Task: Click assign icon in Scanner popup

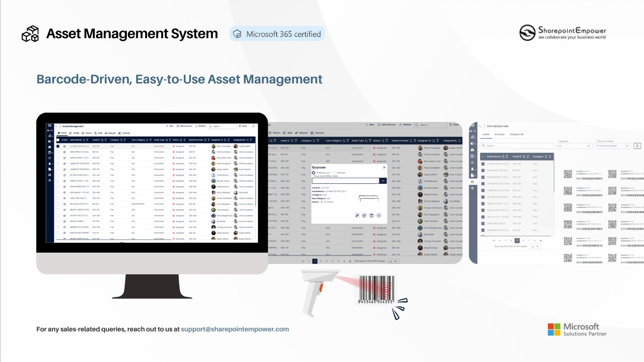Action: [x=364, y=215]
